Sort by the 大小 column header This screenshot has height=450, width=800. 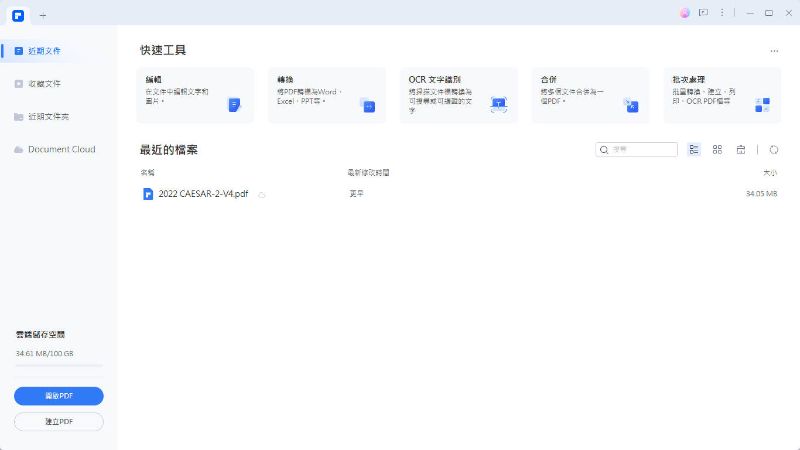click(770, 173)
